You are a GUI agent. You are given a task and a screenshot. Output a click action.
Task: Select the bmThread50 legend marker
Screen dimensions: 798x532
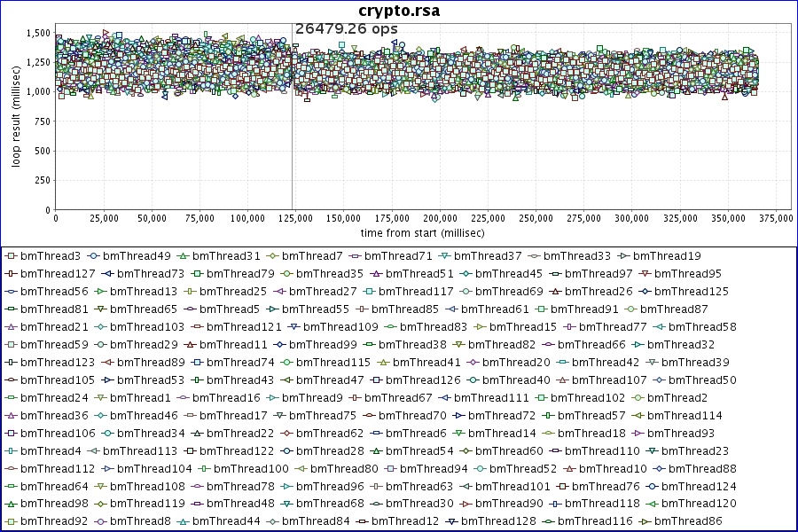tap(660, 380)
